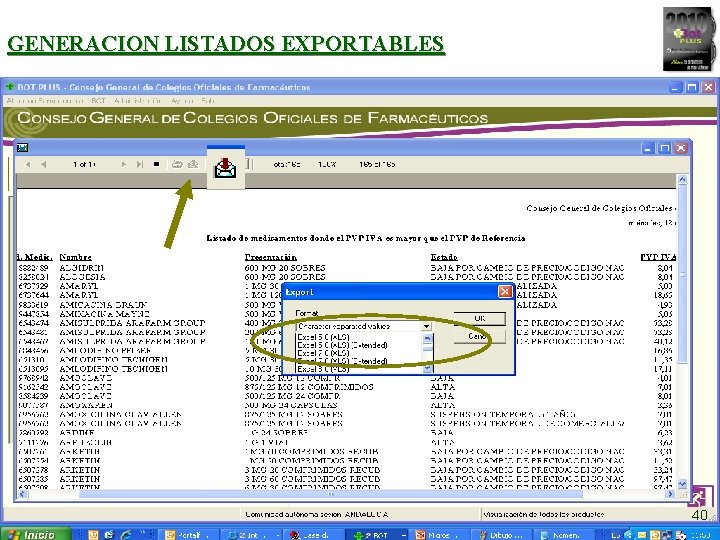Click the exit door icon at bottom right

699,497
